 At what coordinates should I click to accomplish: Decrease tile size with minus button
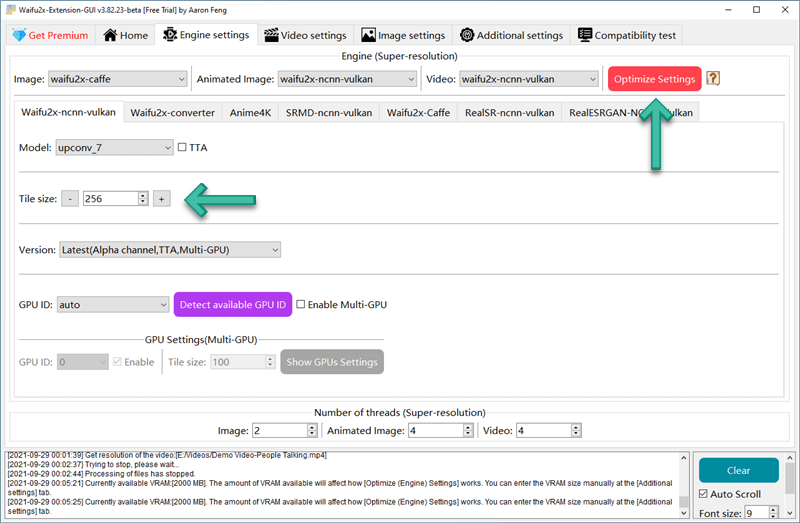tap(70, 199)
